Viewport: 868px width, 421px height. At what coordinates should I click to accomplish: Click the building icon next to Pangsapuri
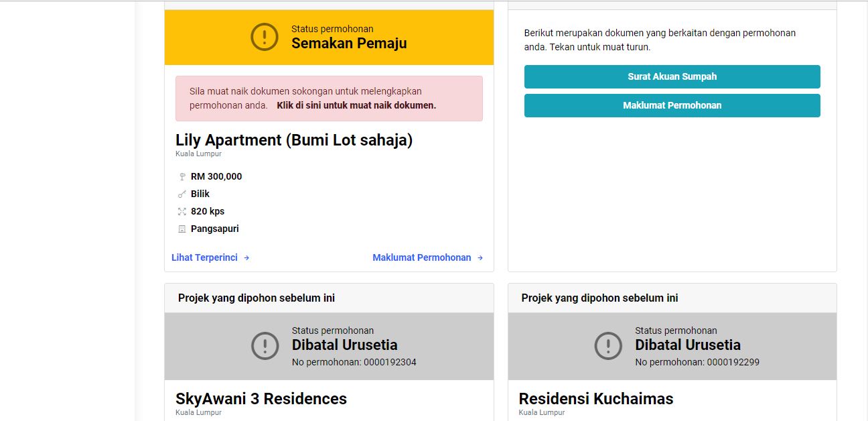point(182,229)
